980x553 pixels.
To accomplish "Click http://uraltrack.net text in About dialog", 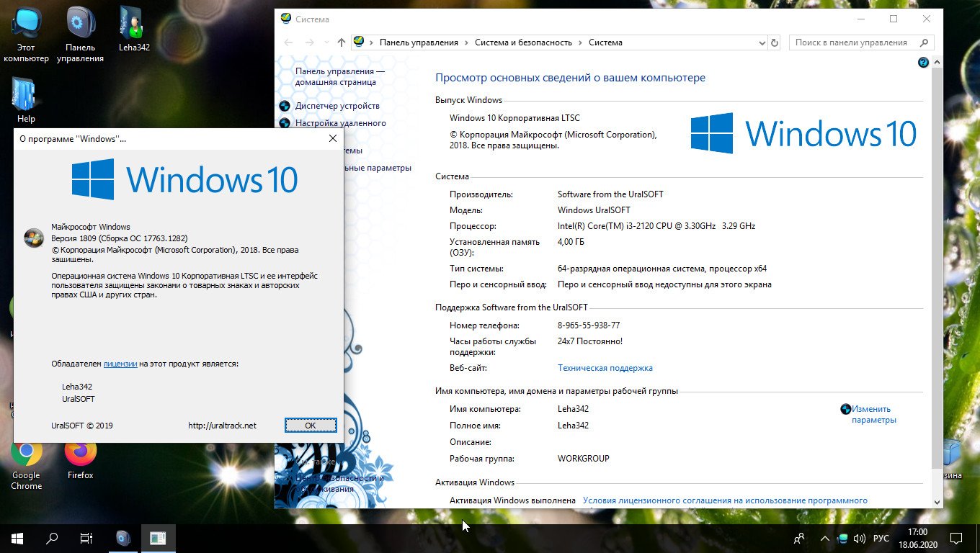I will pyautogui.click(x=222, y=426).
